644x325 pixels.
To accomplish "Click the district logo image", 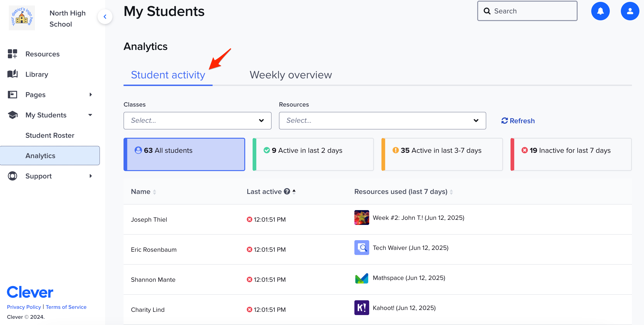I will tap(22, 18).
